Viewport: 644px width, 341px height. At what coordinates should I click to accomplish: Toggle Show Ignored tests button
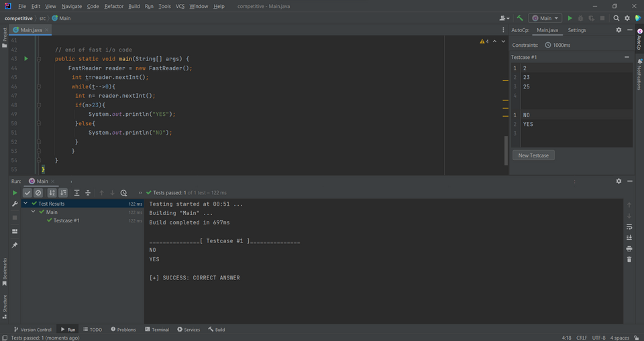click(38, 193)
